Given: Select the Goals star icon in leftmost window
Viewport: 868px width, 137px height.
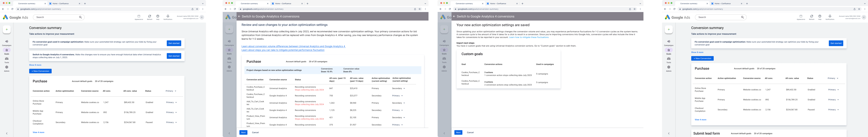Looking at the screenshot, I should 6,50.
